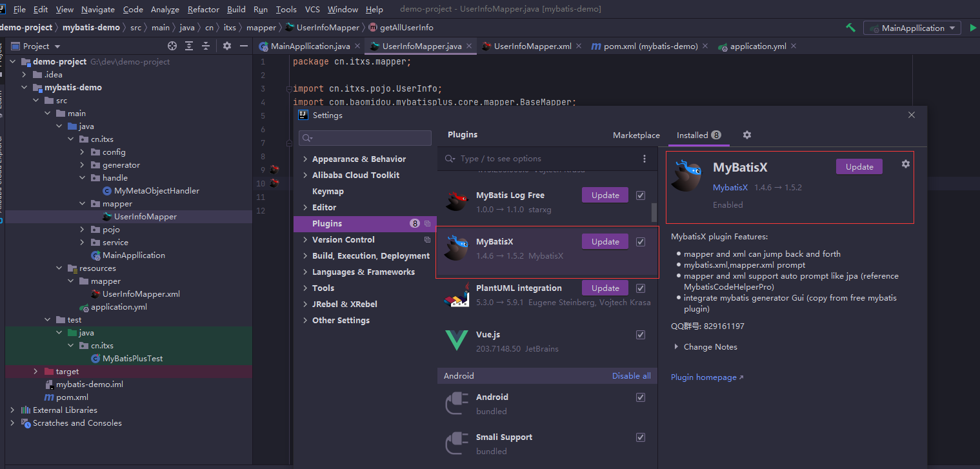Expand Alibaba Cloud Toolkit settings
This screenshot has width=980, height=469.
pyautogui.click(x=305, y=175)
